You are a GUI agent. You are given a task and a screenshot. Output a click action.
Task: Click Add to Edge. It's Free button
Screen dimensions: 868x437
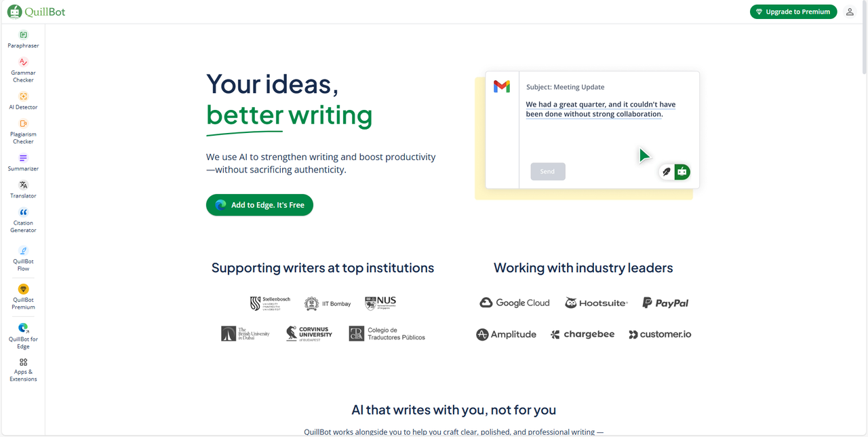coord(260,205)
